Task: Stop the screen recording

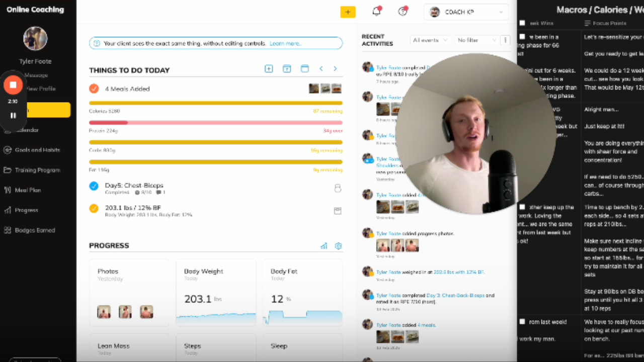Action: 13,85
